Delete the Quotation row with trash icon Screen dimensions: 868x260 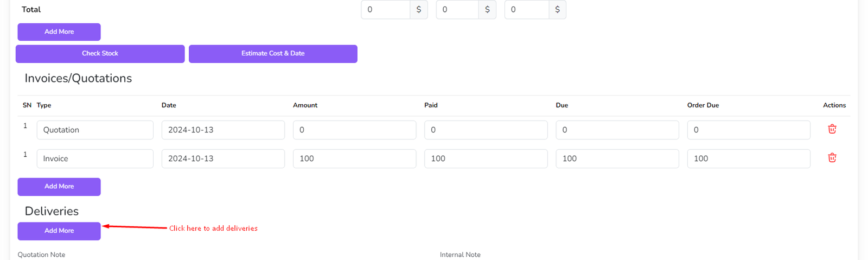tap(832, 129)
